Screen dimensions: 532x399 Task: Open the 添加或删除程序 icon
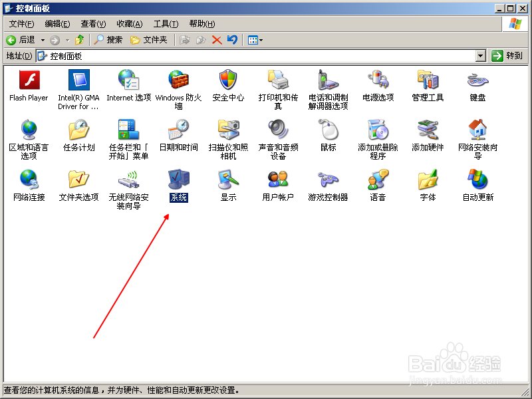378,130
